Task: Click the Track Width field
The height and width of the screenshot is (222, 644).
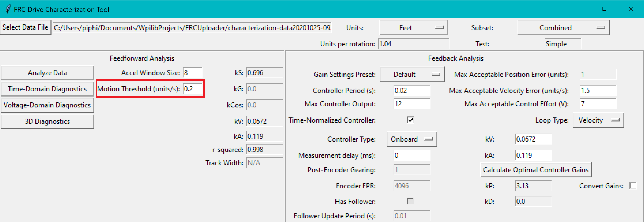Action: coord(264,163)
